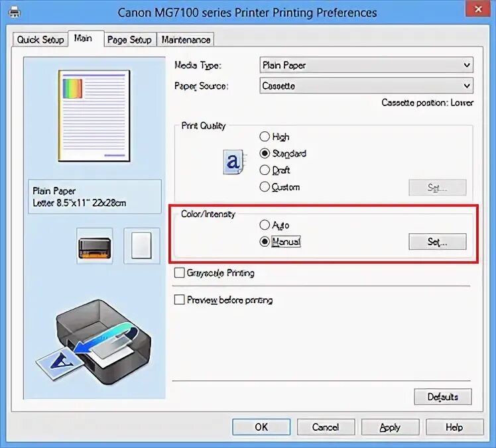Open the Media Type dropdown
Image resolution: width=496 pixels, height=448 pixels.
[366, 65]
